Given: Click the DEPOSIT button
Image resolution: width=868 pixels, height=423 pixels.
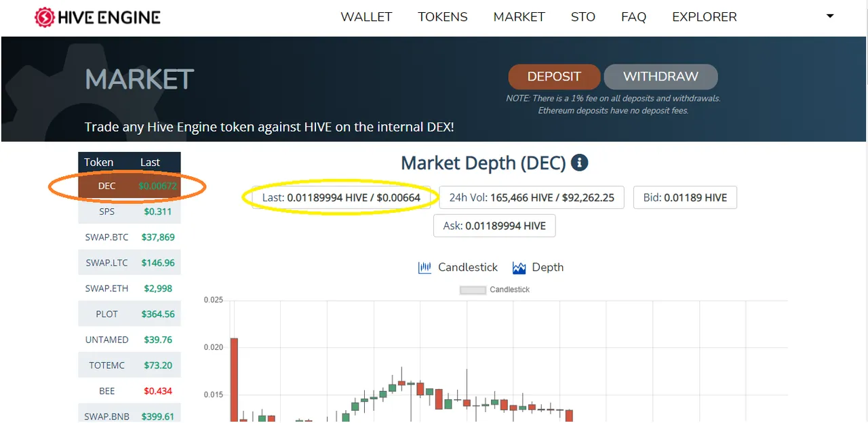Looking at the screenshot, I should (554, 77).
